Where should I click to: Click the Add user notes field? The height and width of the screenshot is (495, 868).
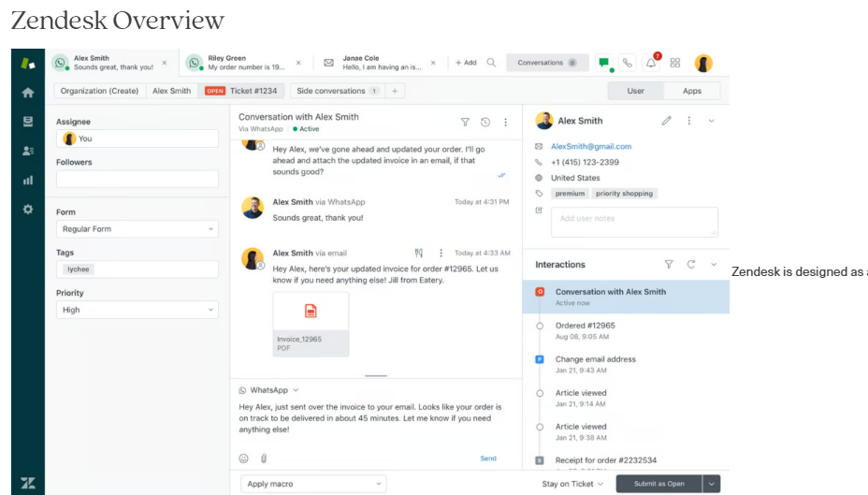click(634, 222)
